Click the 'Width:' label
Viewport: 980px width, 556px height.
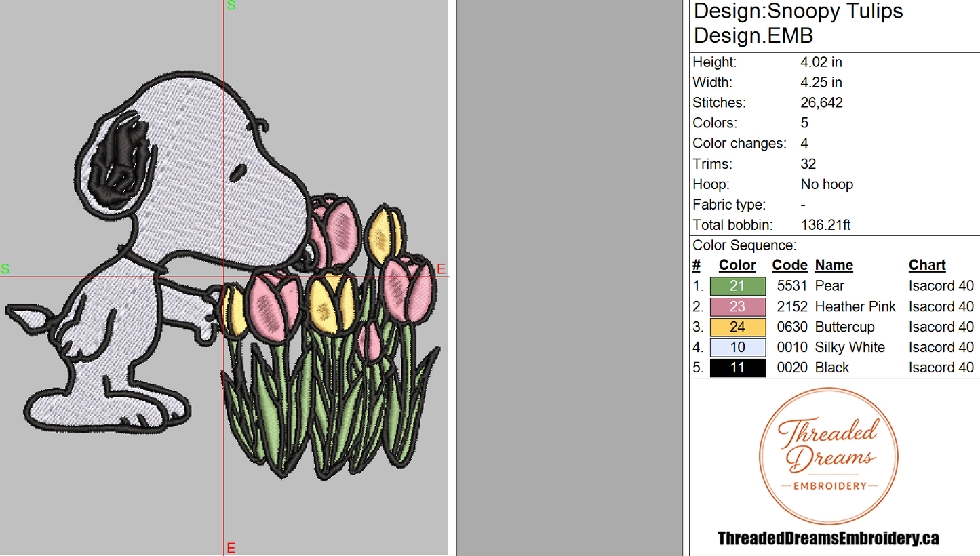pos(712,83)
